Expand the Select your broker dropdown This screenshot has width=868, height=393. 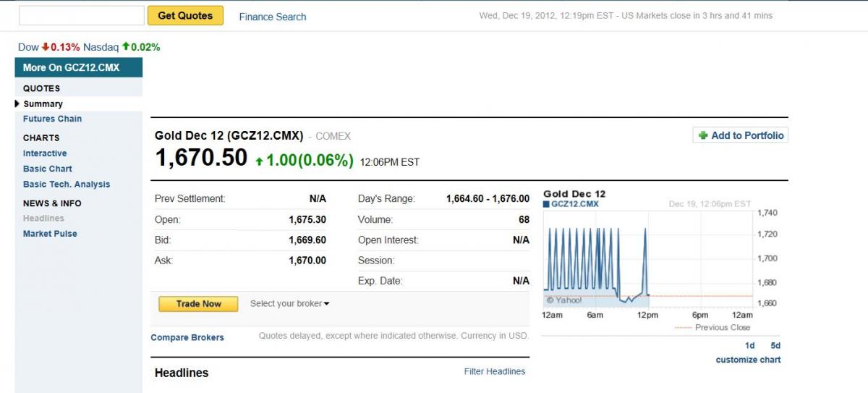click(x=289, y=304)
